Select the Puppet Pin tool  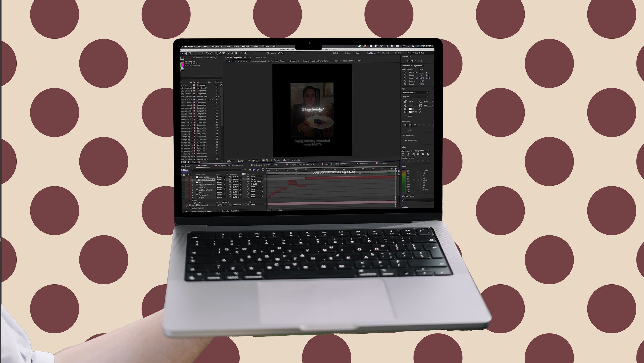[245, 53]
